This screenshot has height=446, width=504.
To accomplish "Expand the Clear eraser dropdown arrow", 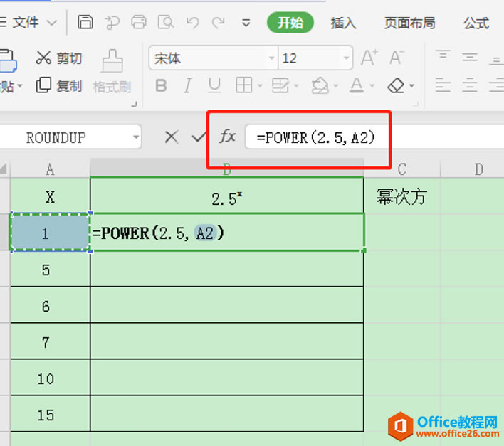I will 411,86.
